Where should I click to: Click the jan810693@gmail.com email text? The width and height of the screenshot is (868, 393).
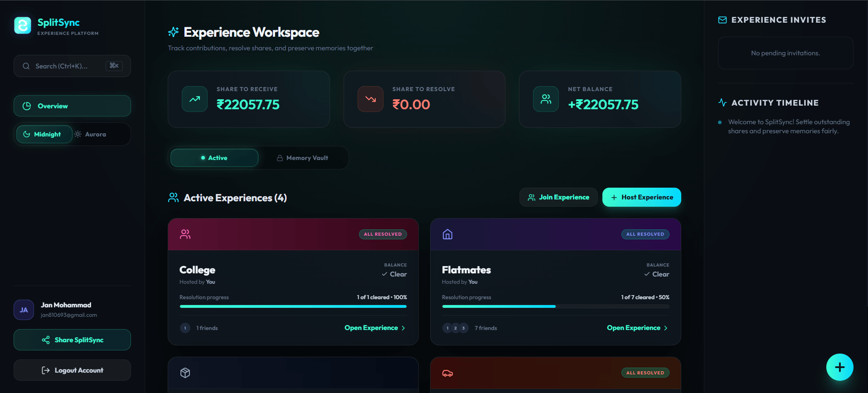pyautogui.click(x=69, y=315)
